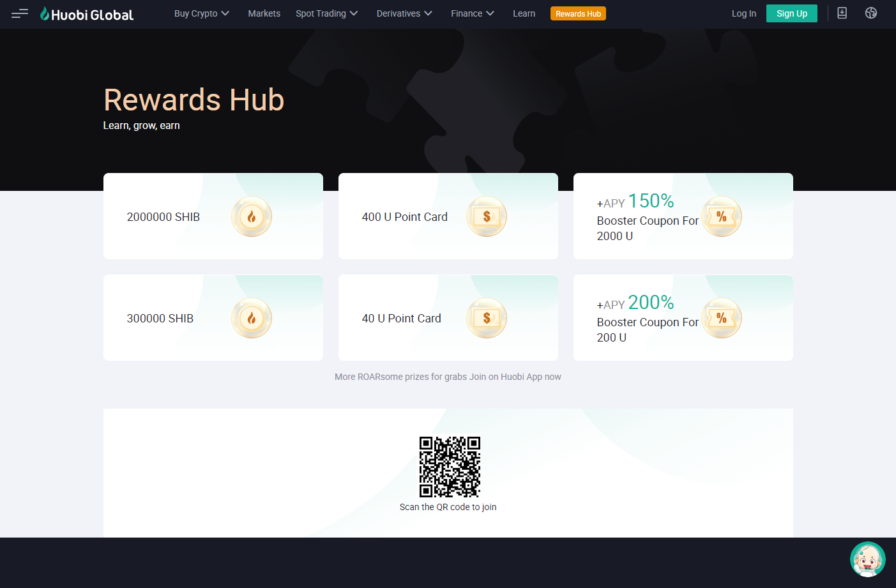Viewport: 896px width, 588px height.
Task: Click the Sign Up button
Action: pyautogui.click(x=792, y=13)
